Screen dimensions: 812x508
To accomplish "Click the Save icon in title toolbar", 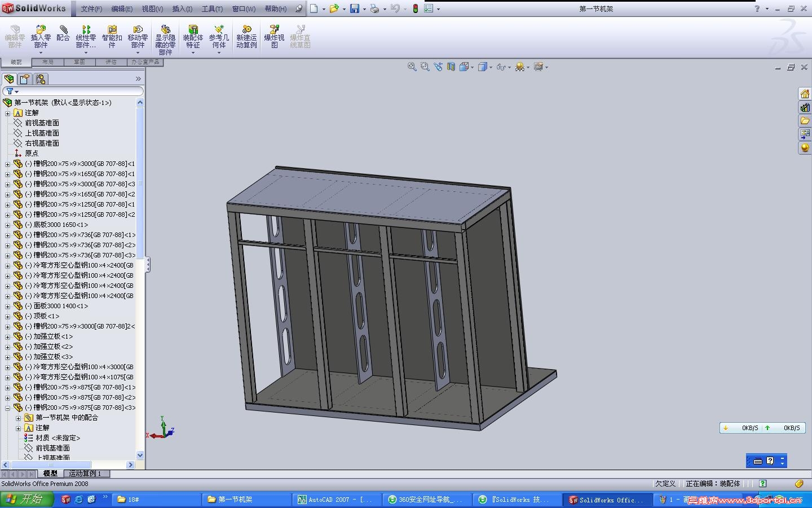I will pyautogui.click(x=355, y=8).
